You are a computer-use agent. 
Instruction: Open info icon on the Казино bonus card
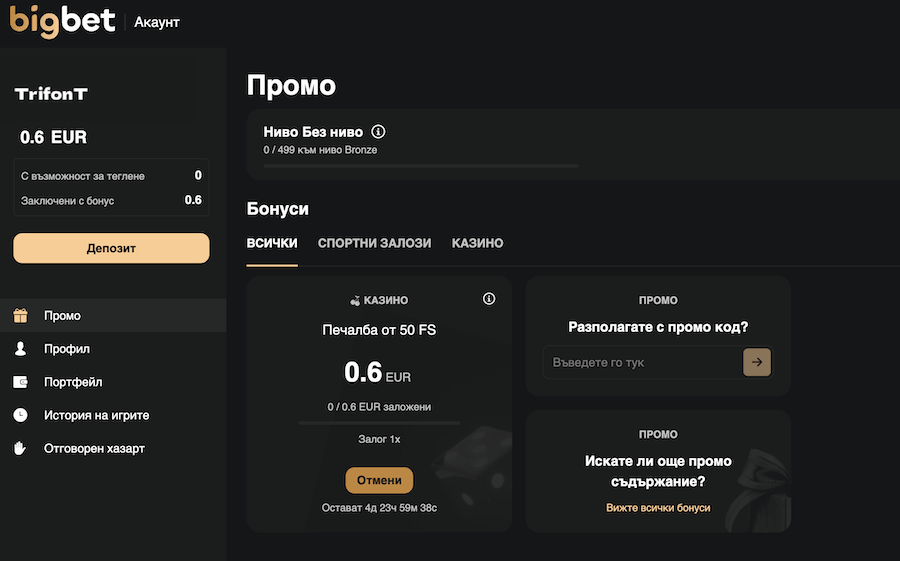pos(489,299)
